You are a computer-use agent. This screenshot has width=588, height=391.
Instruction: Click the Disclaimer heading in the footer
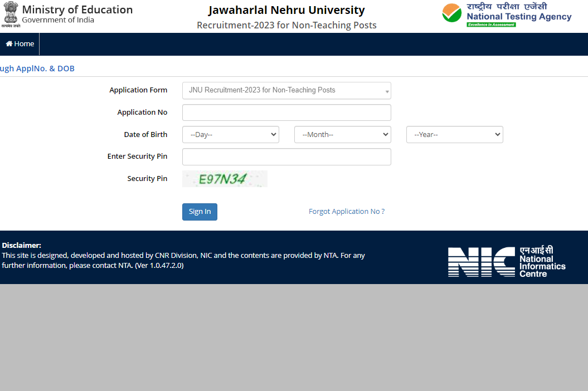(22, 245)
